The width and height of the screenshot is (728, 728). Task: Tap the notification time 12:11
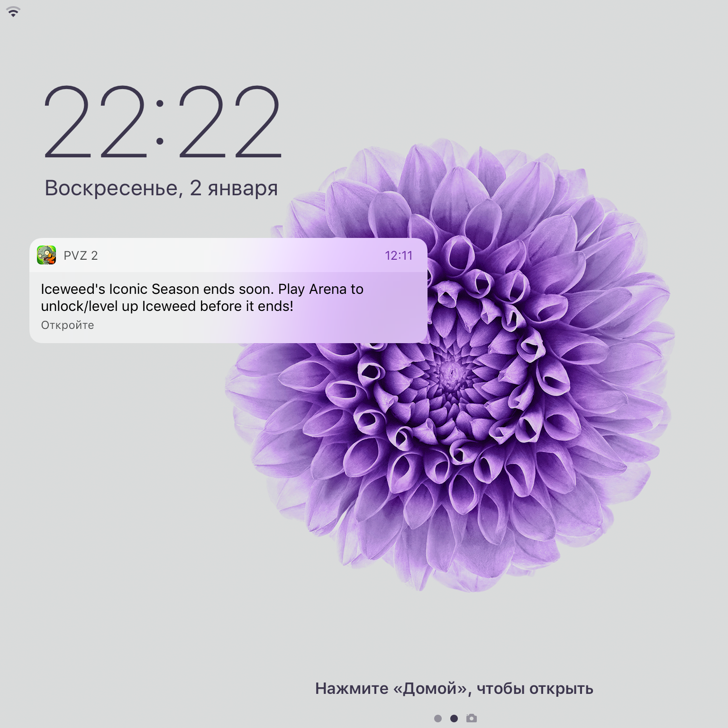(x=399, y=255)
